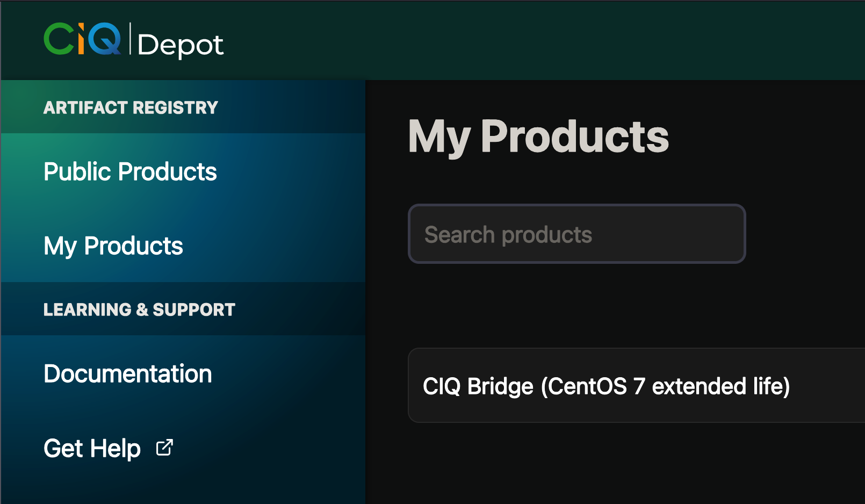The image size is (865, 504).
Task: Click the Depot wordmark in the top bar
Action: click(x=180, y=45)
